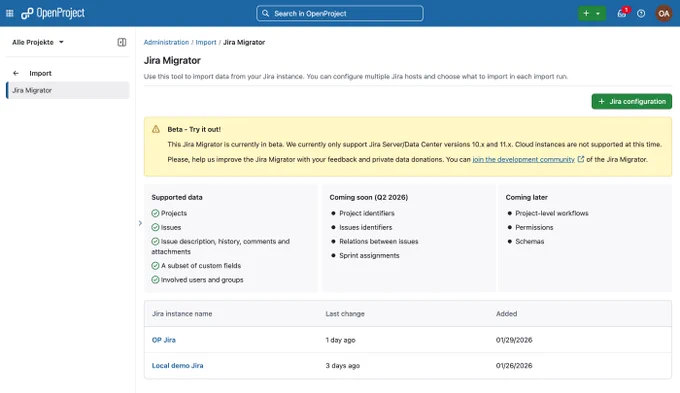This screenshot has height=393, width=680.
Task: Click the Issue description checkmark icon
Action: [155, 241]
